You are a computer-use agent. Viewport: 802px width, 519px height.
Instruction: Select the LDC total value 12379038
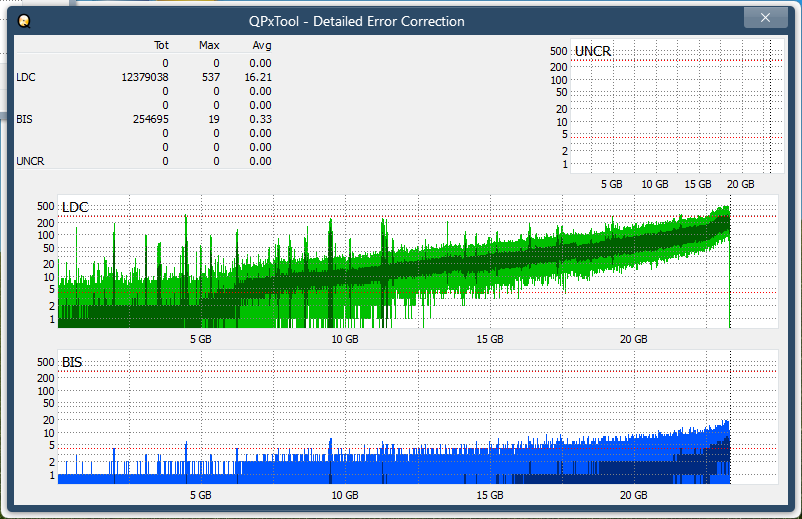pyautogui.click(x=145, y=77)
